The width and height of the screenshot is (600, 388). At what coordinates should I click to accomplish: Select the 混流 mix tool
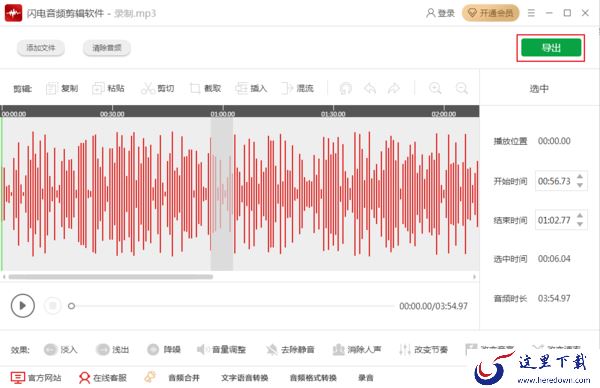click(297, 88)
